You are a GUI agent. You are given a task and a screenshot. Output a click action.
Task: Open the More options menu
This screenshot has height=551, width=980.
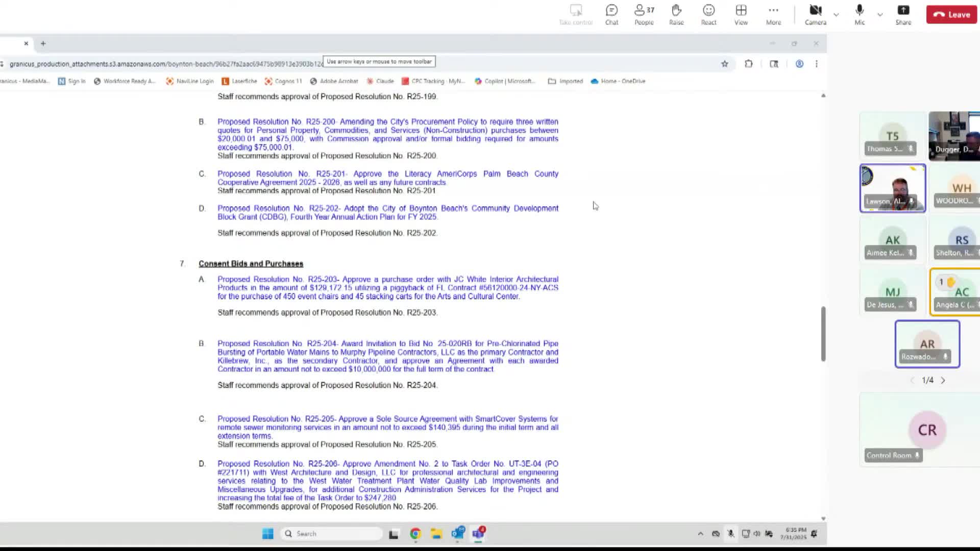click(x=773, y=15)
